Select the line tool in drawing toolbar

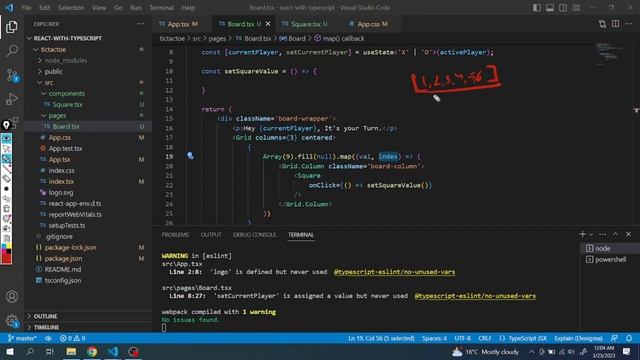coord(6,168)
